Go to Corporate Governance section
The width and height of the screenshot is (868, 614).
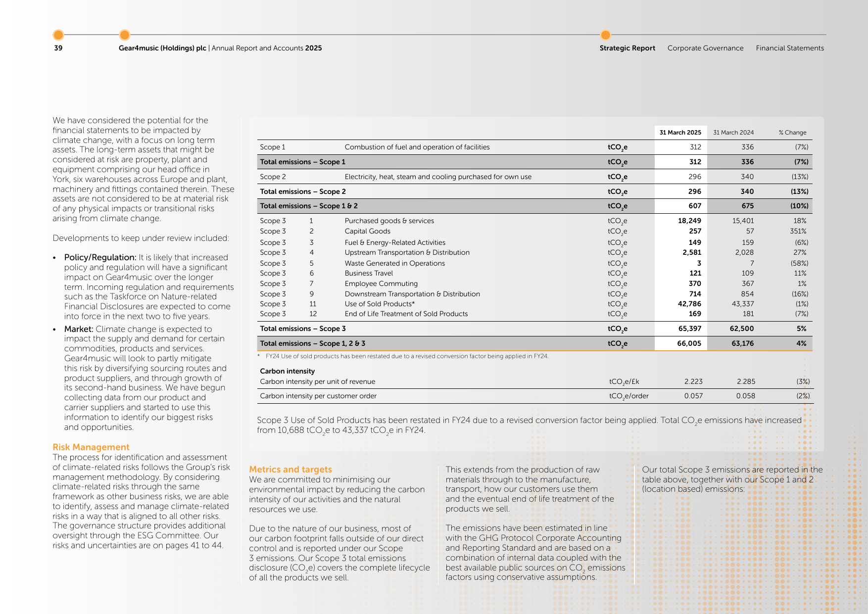(x=705, y=48)
